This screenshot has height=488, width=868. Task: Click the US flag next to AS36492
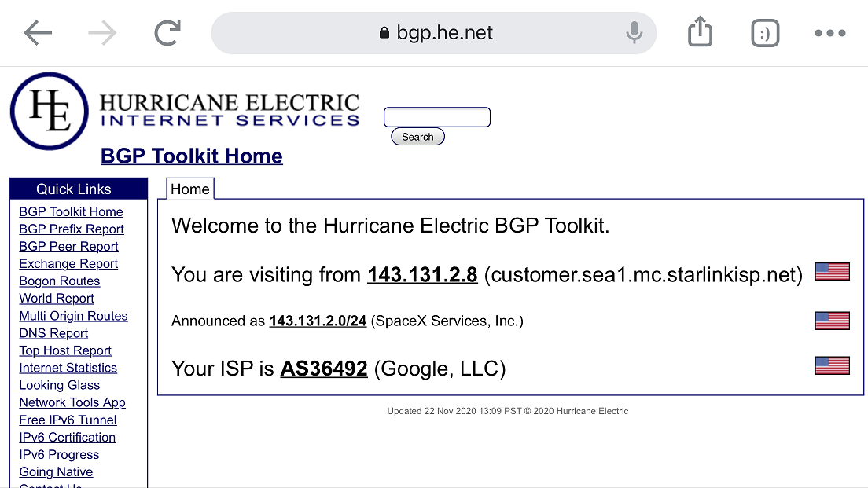(832, 365)
